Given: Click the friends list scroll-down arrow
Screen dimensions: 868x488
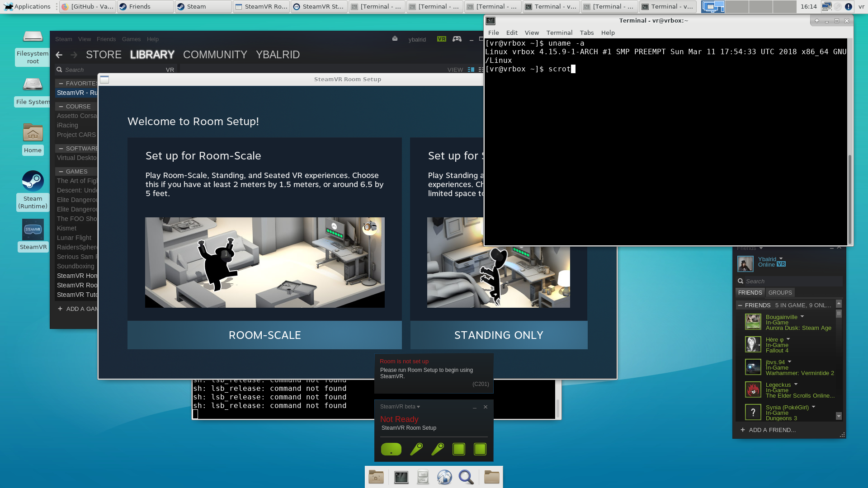Looking at the screenshot, I should [x=839, y=416].
